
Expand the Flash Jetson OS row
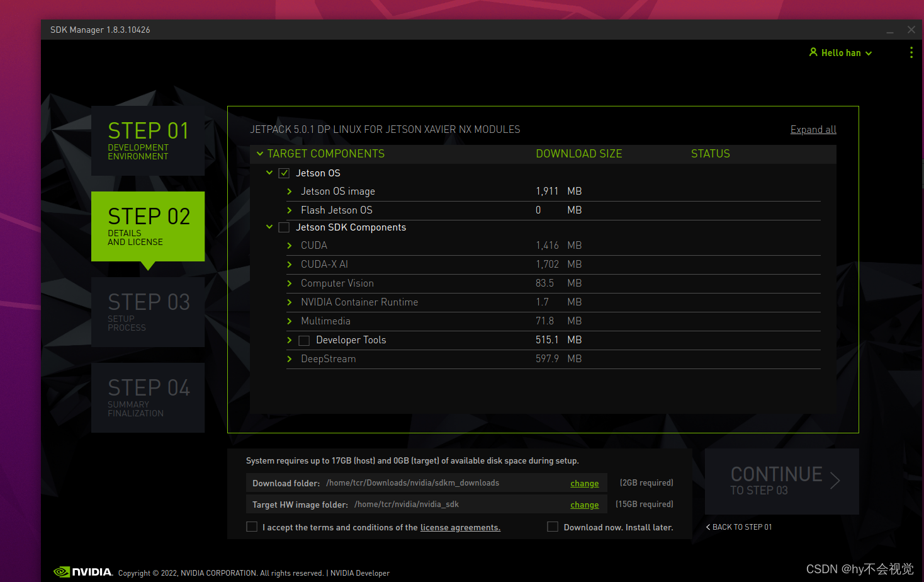290,210
